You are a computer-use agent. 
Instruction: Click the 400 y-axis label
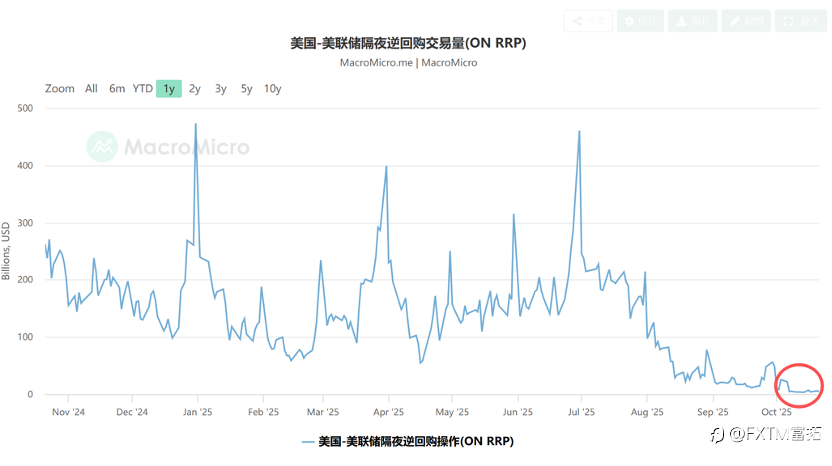[25, 166]
